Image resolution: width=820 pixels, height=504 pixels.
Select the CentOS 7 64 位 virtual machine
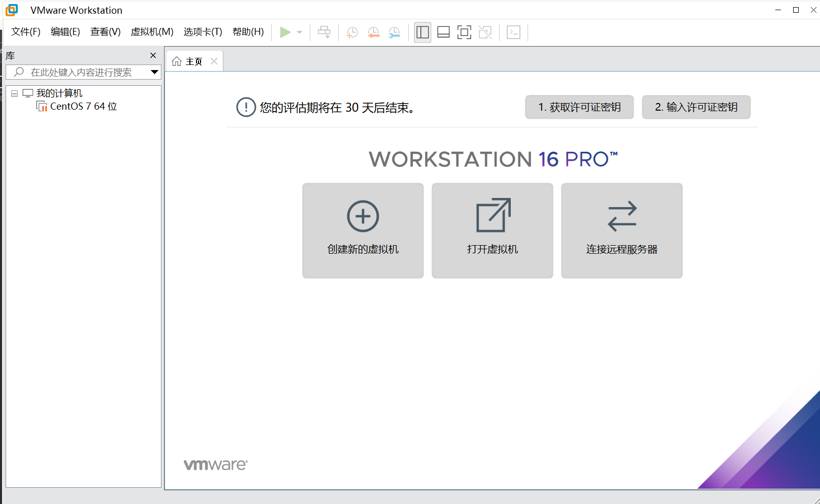coord(84,107)
